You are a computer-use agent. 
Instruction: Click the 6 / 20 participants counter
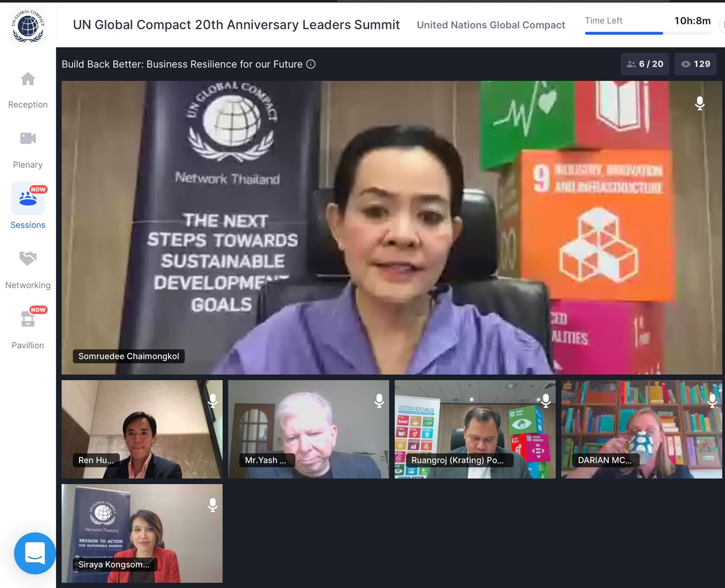[x=645, y=64]
